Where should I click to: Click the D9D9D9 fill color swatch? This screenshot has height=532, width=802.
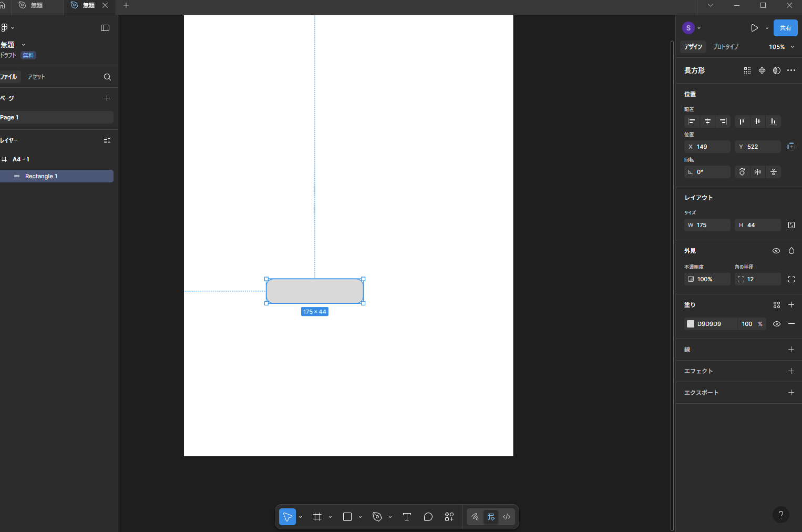691,324
